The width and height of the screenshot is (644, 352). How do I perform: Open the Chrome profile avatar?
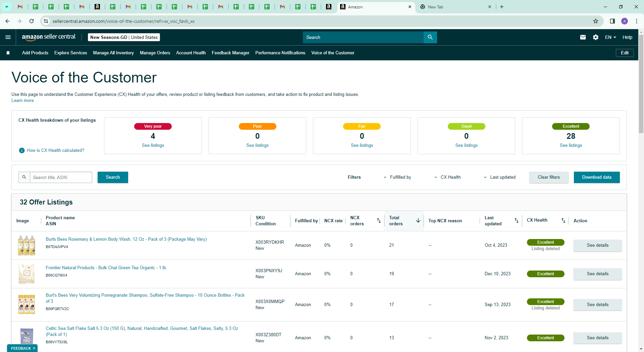[625, 21]
